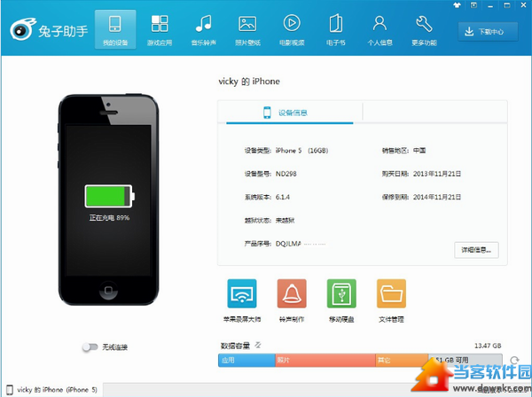532x397 pixels.
Task: Click the device type 'iPhone 5 (16GB)'
Action: [x=301, y=151]
